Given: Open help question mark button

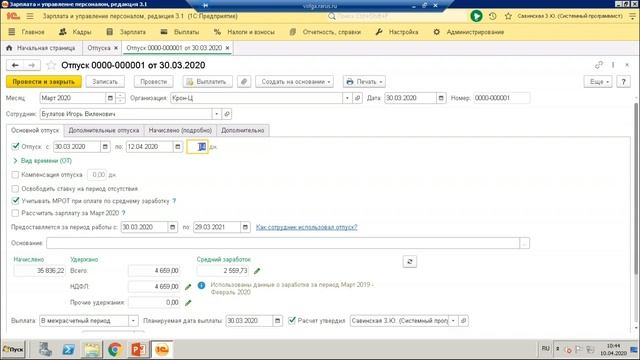Looking at the screenshot, I should point(623,82).
